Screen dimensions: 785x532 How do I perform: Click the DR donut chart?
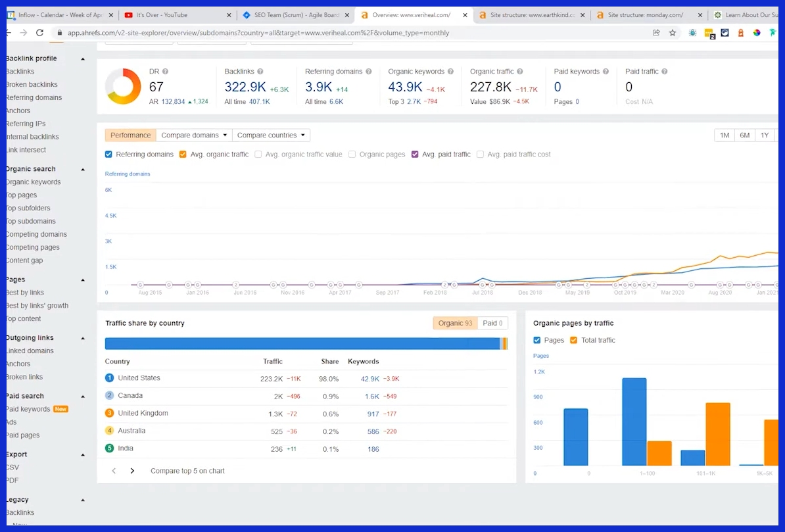pos(123,86)
